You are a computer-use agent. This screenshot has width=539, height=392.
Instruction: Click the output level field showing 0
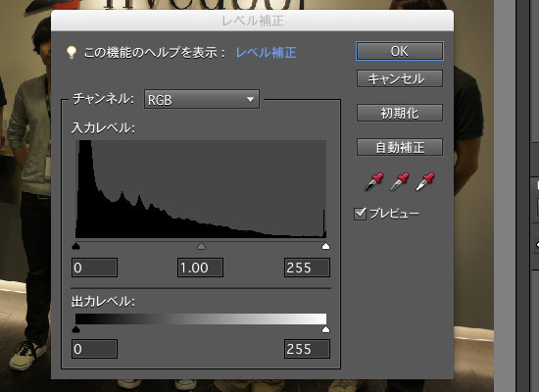click(94, 349)
